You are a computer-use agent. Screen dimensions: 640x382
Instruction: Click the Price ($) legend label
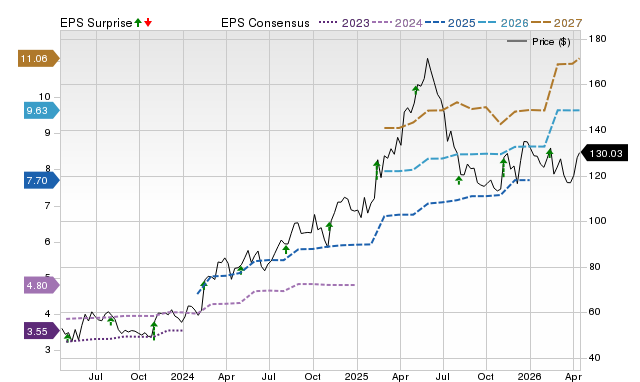551,42
